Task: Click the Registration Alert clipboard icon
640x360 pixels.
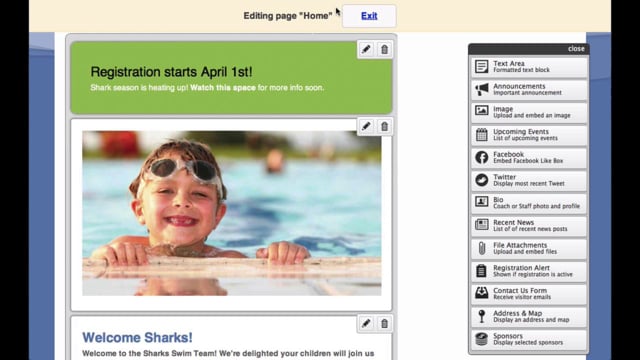Action: pyautogui.click(x=482, y=271)
